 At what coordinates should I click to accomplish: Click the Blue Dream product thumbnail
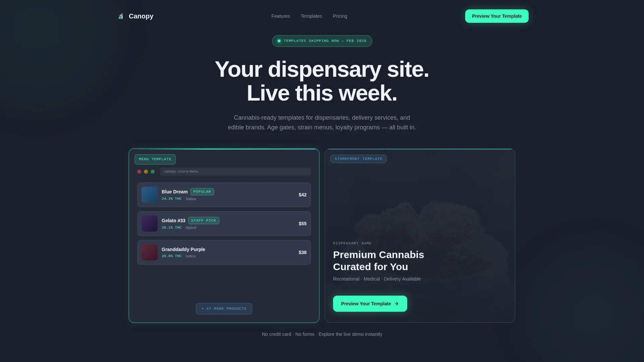click(150, 195)
